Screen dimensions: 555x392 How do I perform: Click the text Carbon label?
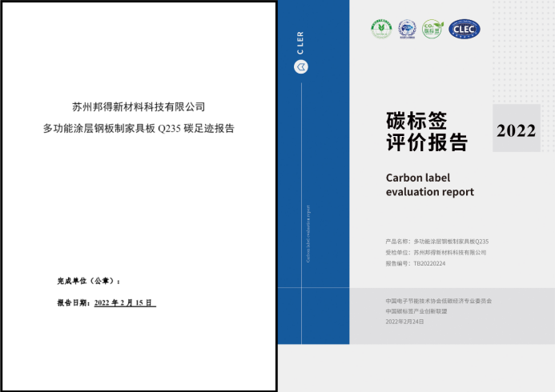(418, 178)
